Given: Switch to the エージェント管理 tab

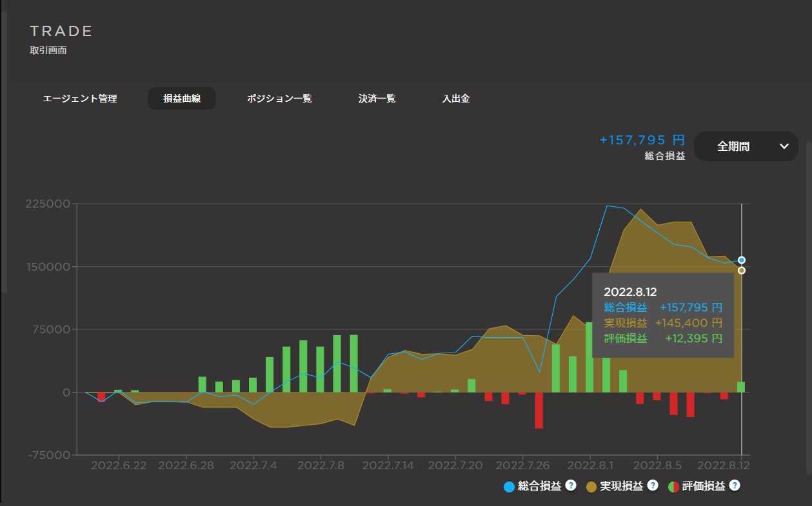Looking at the screenshot, I should click(80, 99).
